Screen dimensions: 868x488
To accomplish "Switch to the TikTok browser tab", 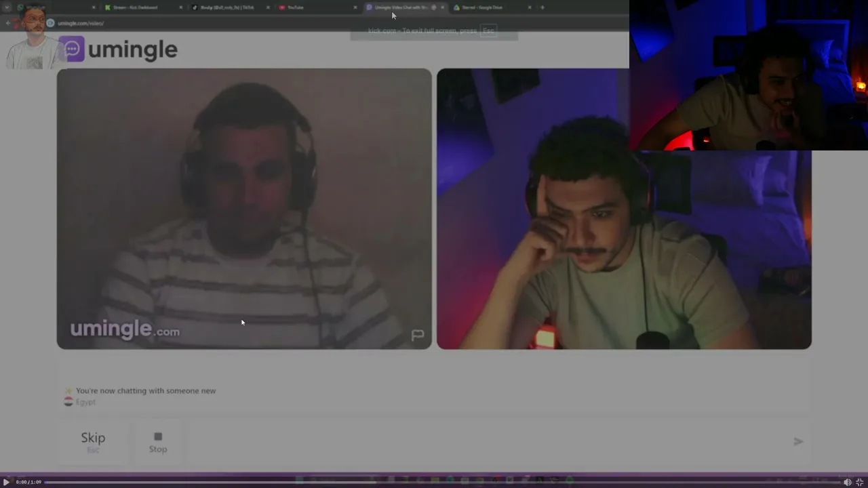I will (x=226, y=7).
